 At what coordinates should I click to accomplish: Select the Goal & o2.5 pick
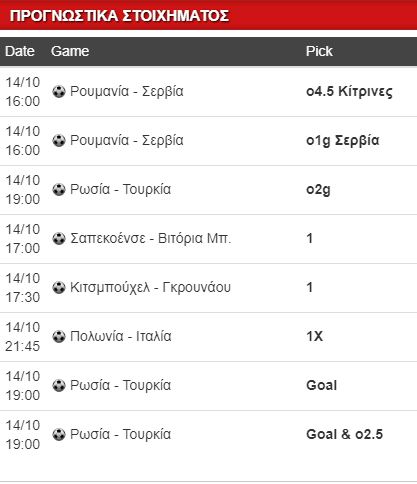(x=344, y=434)
